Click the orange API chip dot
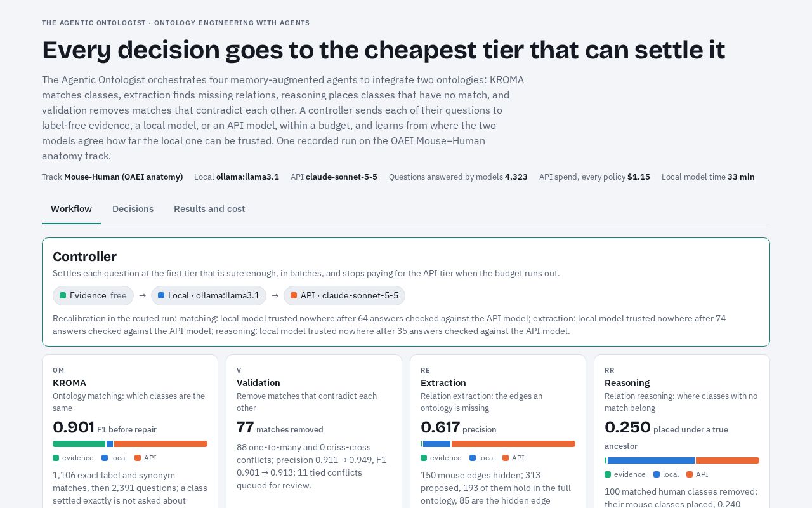 pos(294,295)
